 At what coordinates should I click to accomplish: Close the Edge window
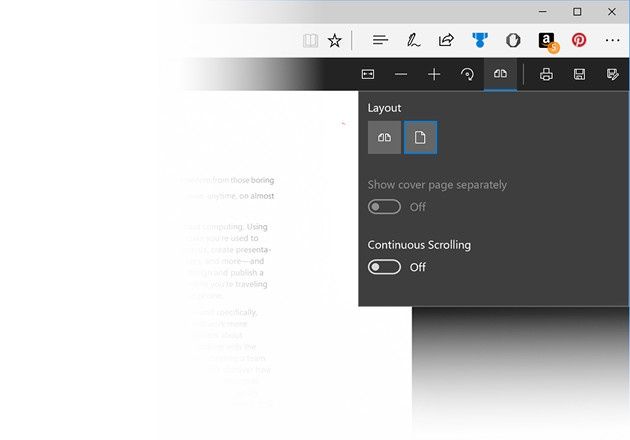tap(612, 12)
